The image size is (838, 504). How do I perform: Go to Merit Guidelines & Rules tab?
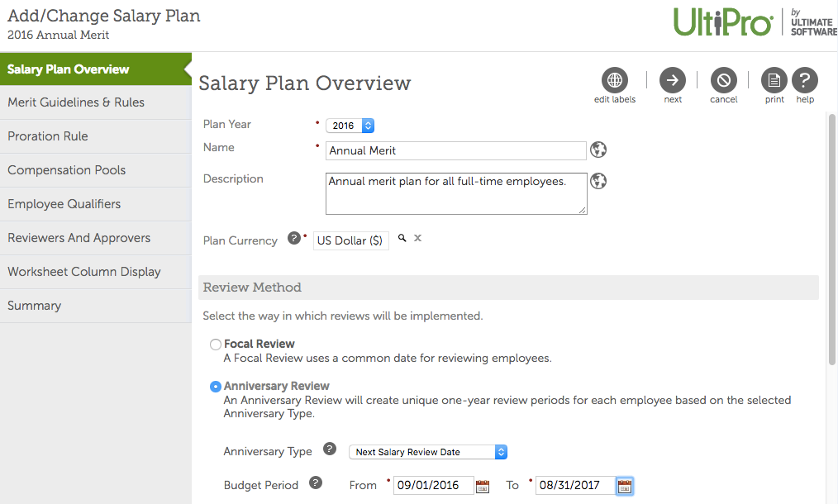[76, 102]
